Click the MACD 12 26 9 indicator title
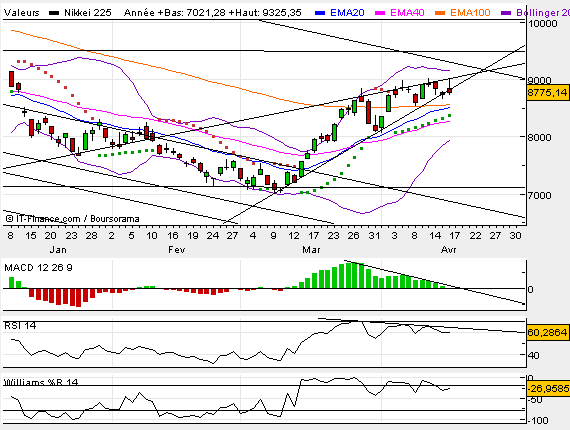This screenshot has height=430, width=570. 39,268
